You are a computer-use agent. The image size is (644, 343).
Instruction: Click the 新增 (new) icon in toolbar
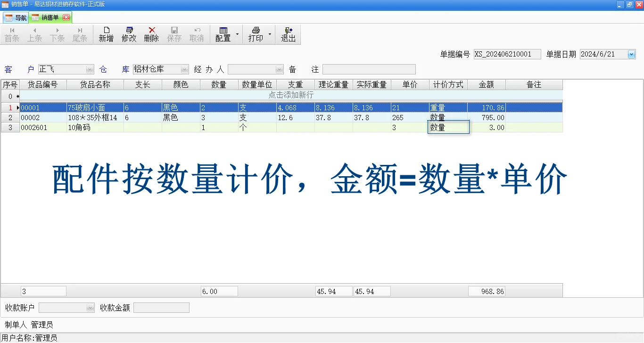point(106,34)
